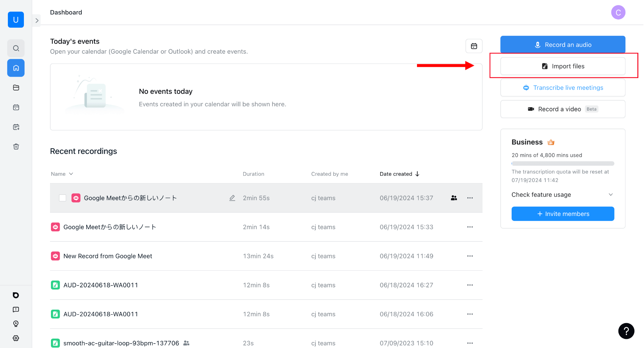Viewport: 644px width, 348px height.
Task: Open the search icon in sidebar
Action: (16, 48)
